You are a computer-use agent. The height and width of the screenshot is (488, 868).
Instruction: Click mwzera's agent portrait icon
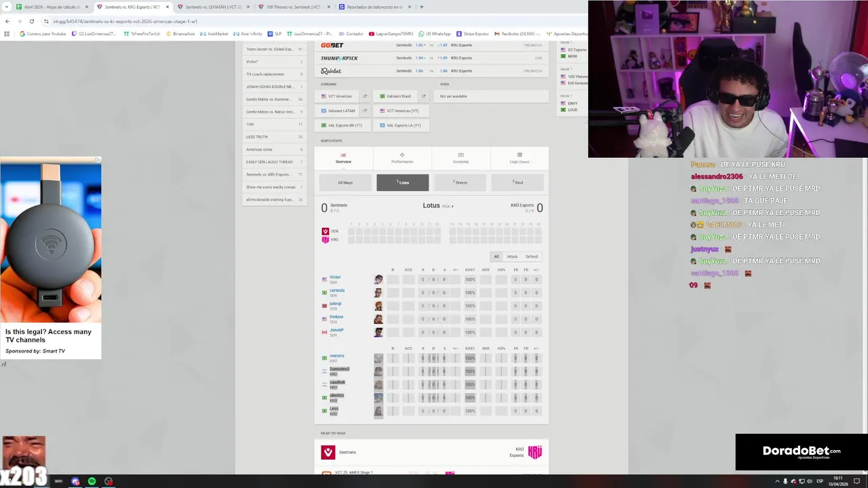coord(378,358)
